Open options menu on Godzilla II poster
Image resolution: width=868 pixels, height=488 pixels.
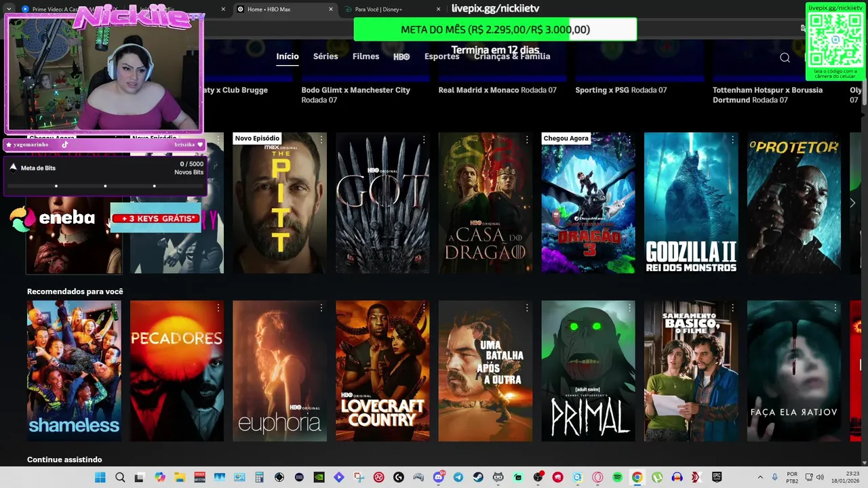[x=732, y=140]
